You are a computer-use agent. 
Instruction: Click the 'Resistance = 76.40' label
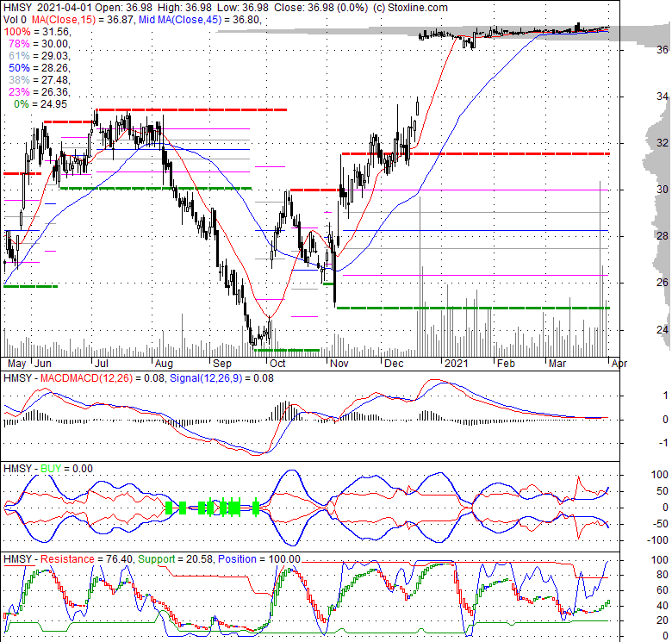[x=87, y=559]
